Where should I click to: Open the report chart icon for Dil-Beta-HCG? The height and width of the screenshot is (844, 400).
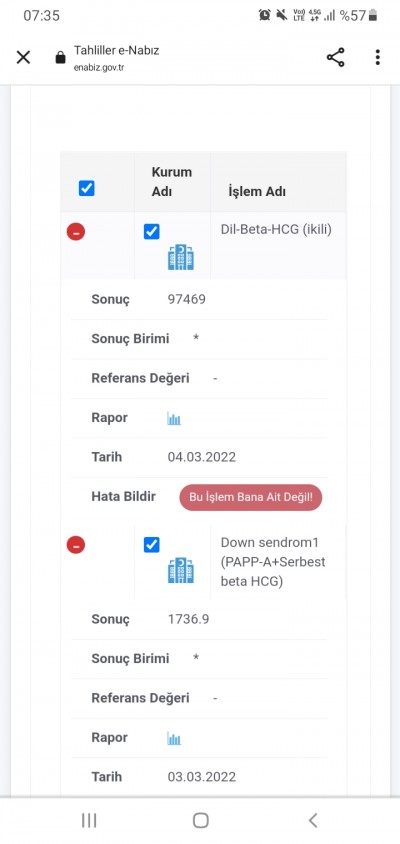[174, 418]
